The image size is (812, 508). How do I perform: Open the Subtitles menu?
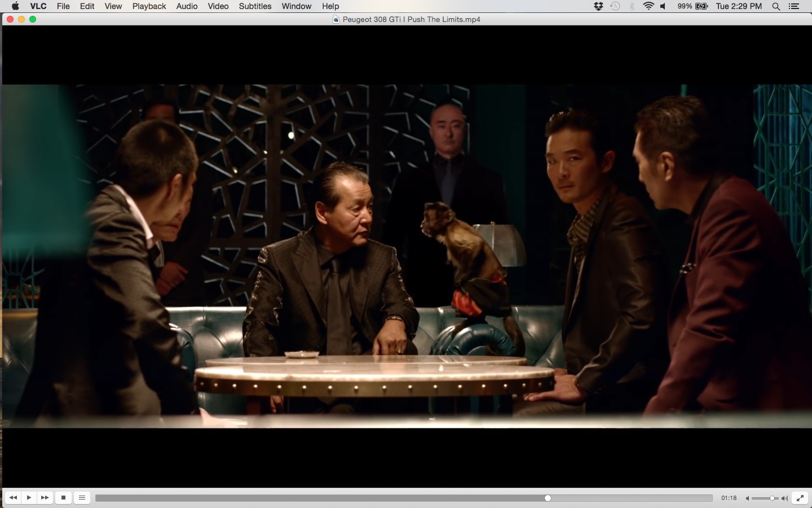[255, 6]
